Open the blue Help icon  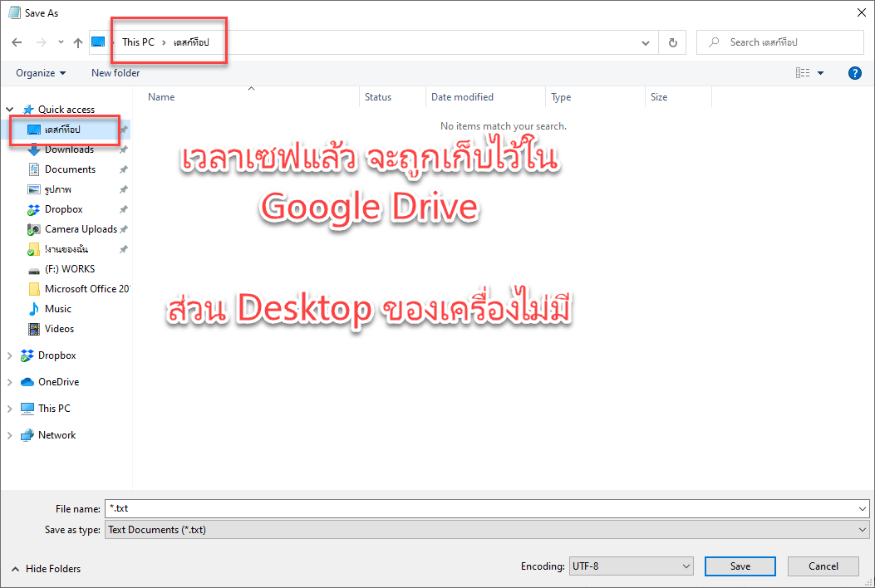click(854, 73)
